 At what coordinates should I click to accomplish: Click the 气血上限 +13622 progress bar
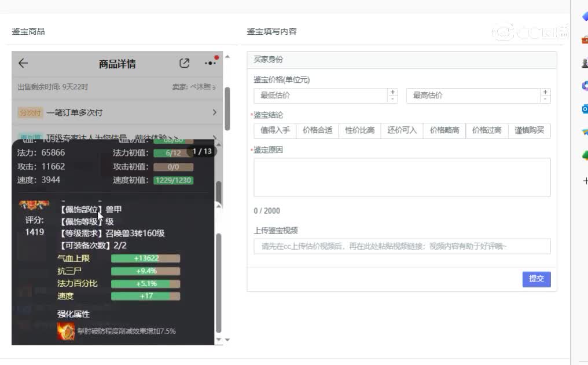pyautogui.click(x=145, y=258)
